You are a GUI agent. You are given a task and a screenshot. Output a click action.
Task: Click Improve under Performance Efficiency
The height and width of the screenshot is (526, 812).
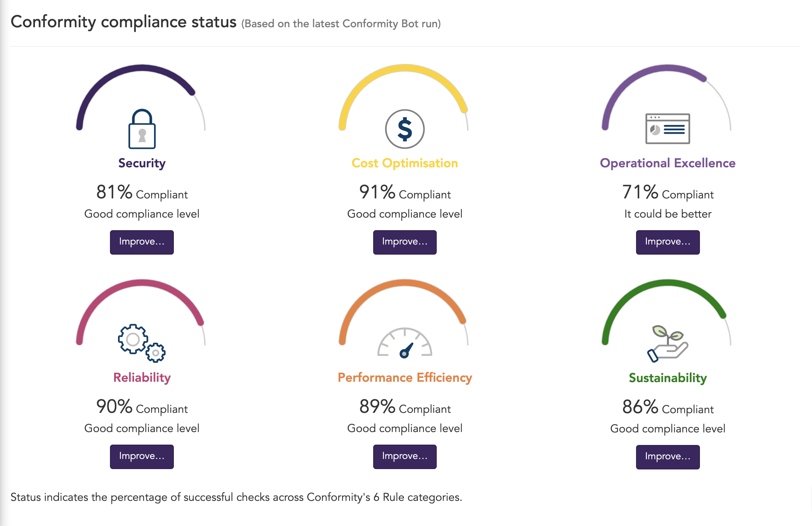tap(405, 456)
